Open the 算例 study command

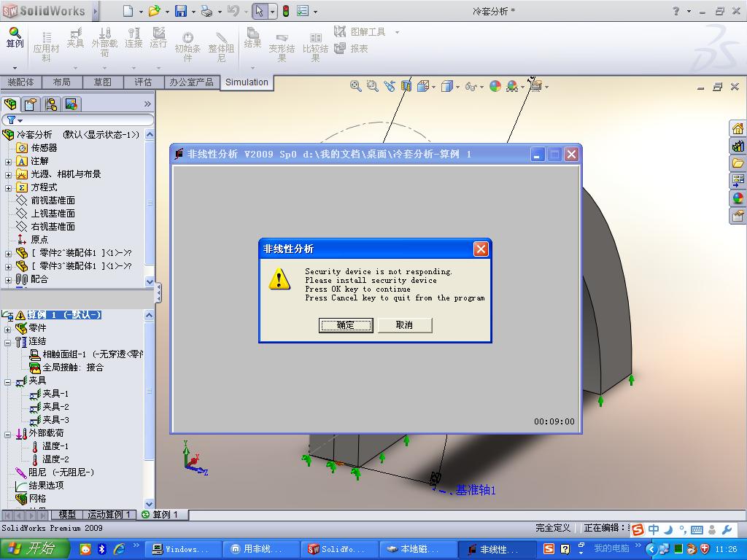(x=15, y=38)
